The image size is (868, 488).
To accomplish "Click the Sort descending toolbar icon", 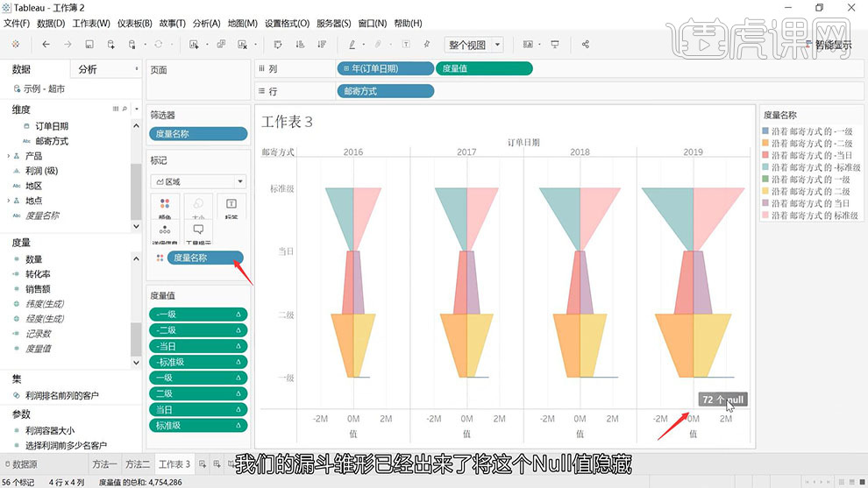I will tap(322, 45).
